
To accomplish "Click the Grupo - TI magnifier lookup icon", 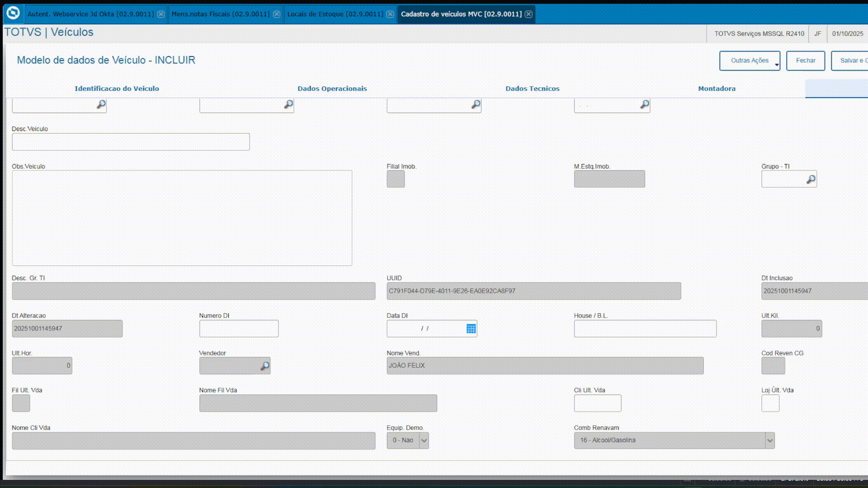I will (x=811, y=179).
